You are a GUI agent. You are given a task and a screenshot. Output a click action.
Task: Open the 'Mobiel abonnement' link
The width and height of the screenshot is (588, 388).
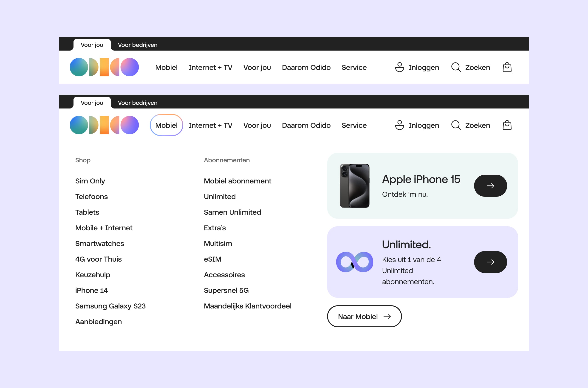click(238, 181)
